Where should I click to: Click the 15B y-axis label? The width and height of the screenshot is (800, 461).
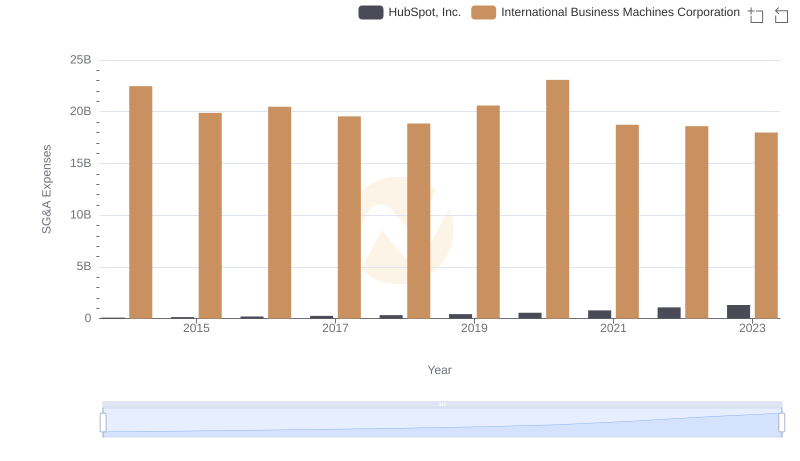81,163
